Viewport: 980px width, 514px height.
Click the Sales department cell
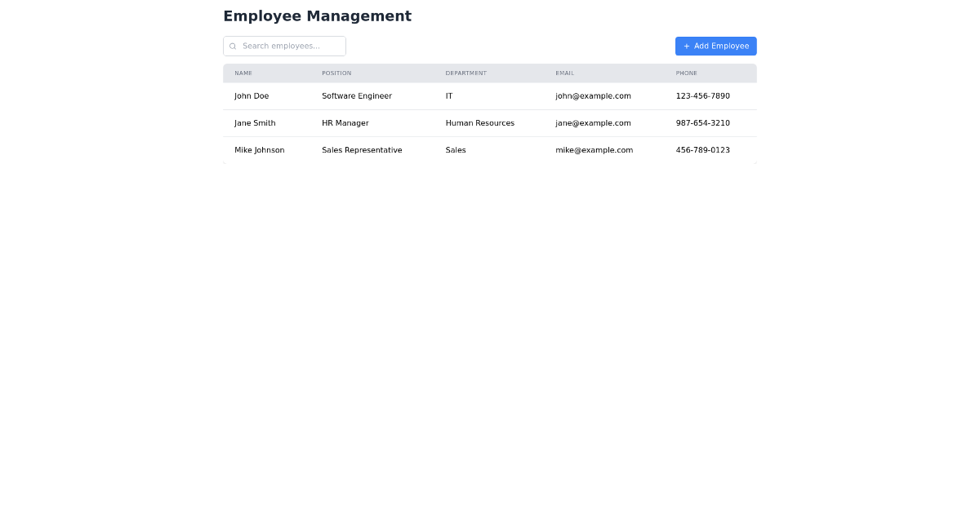click(455, 150)
